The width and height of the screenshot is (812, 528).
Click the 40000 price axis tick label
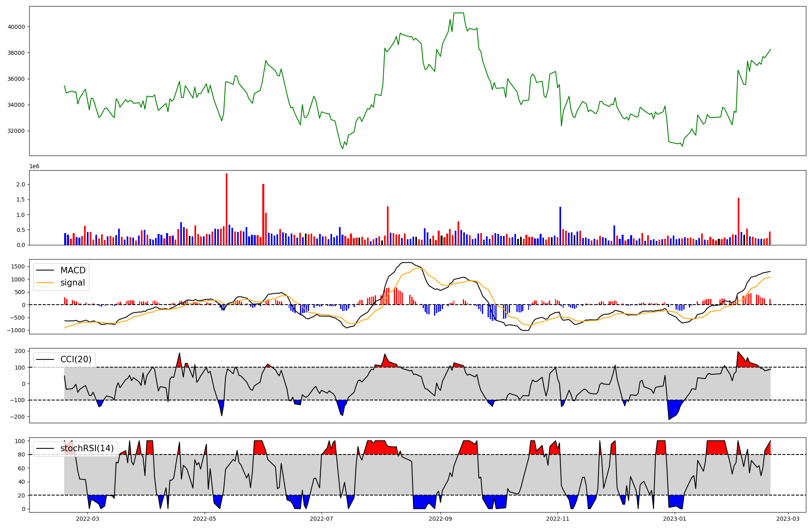tap(16, 27)
